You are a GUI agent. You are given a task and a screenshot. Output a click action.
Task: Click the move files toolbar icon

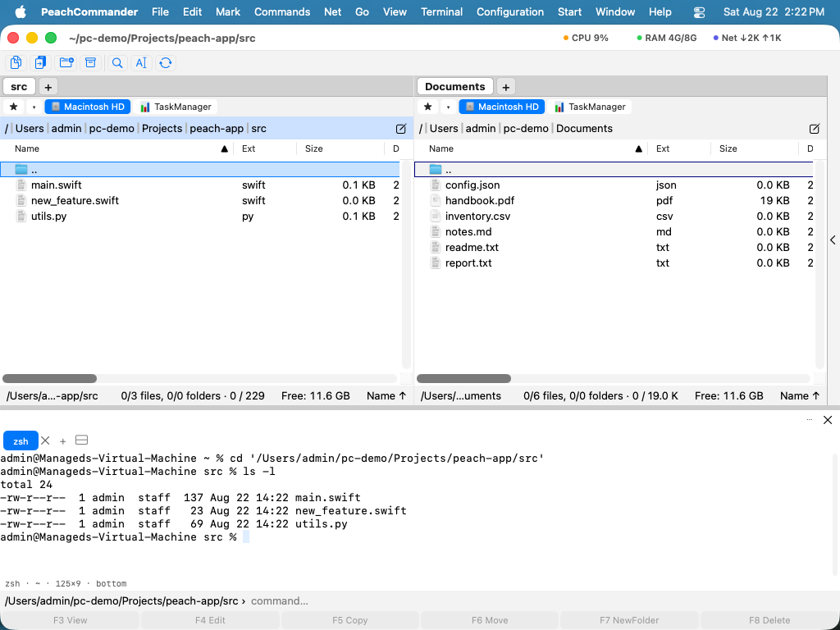coord(41,62)
